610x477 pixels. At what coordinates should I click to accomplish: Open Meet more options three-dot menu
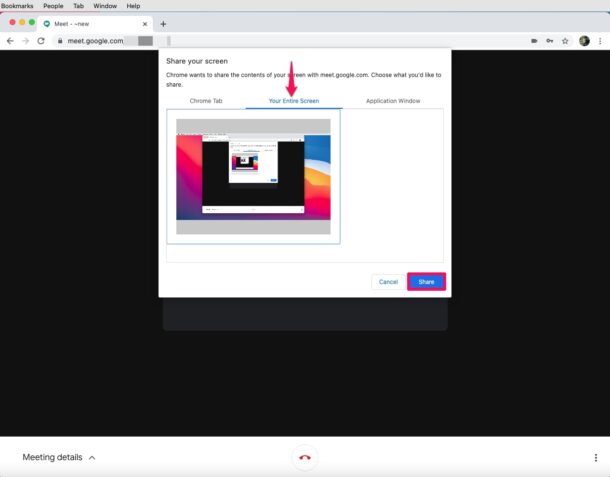[x=596, y=458]
